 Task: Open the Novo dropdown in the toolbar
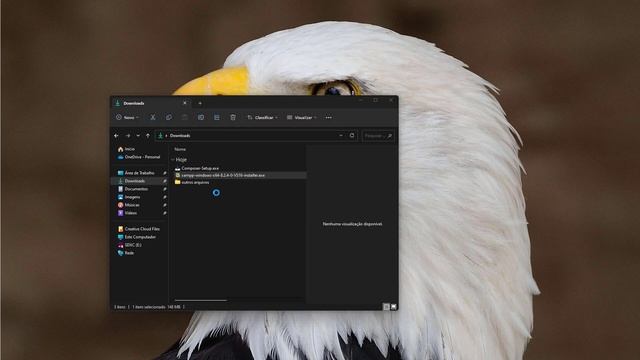(127, 118)
